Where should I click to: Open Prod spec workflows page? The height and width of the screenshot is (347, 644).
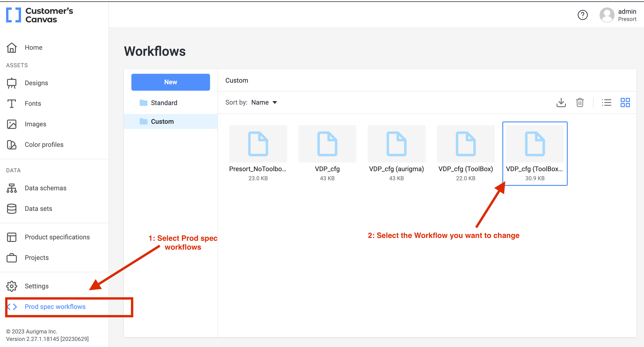coord(55,307)
